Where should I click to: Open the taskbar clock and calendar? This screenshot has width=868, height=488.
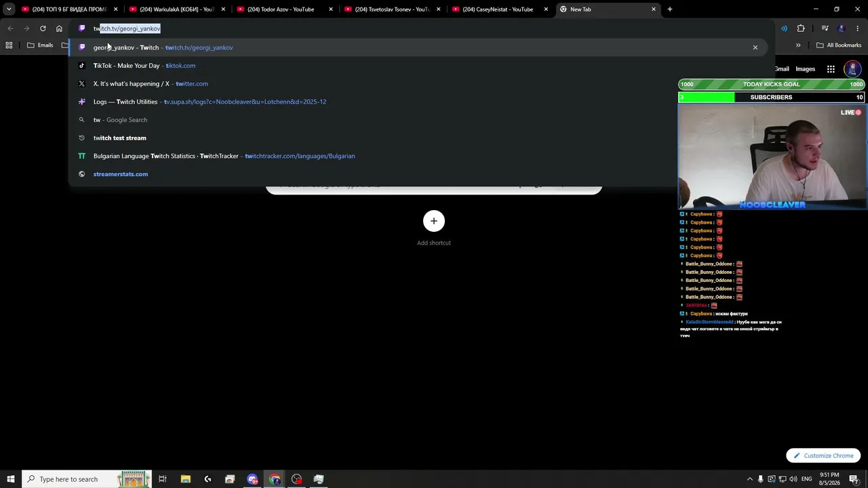(829, 479)
